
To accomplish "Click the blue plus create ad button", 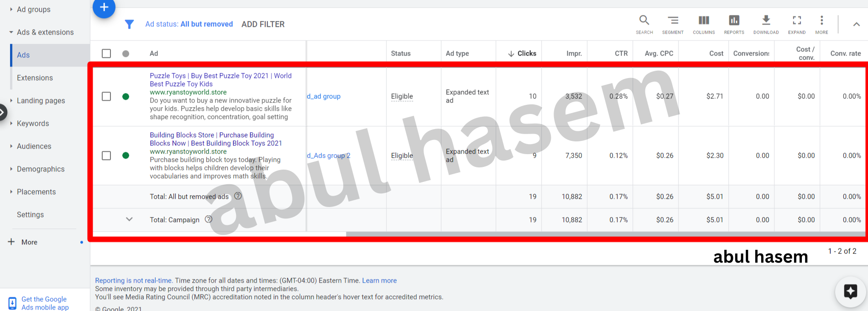I will pos(104,7).
